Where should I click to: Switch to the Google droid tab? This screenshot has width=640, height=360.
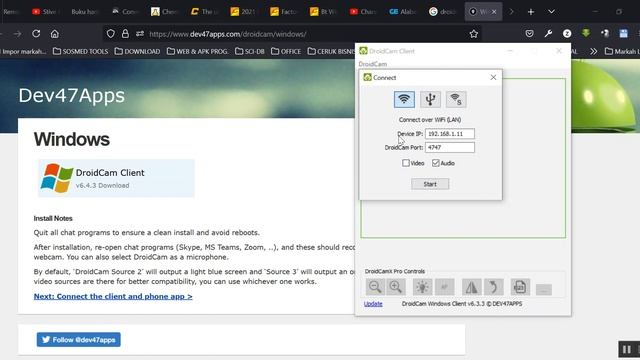coord(442,12)
